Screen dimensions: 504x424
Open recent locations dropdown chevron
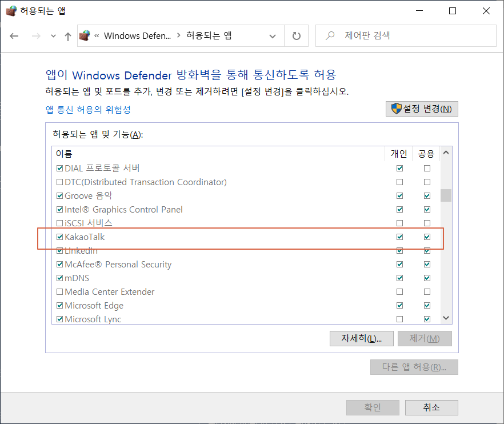pyautogui.click(x=53, y=36)
